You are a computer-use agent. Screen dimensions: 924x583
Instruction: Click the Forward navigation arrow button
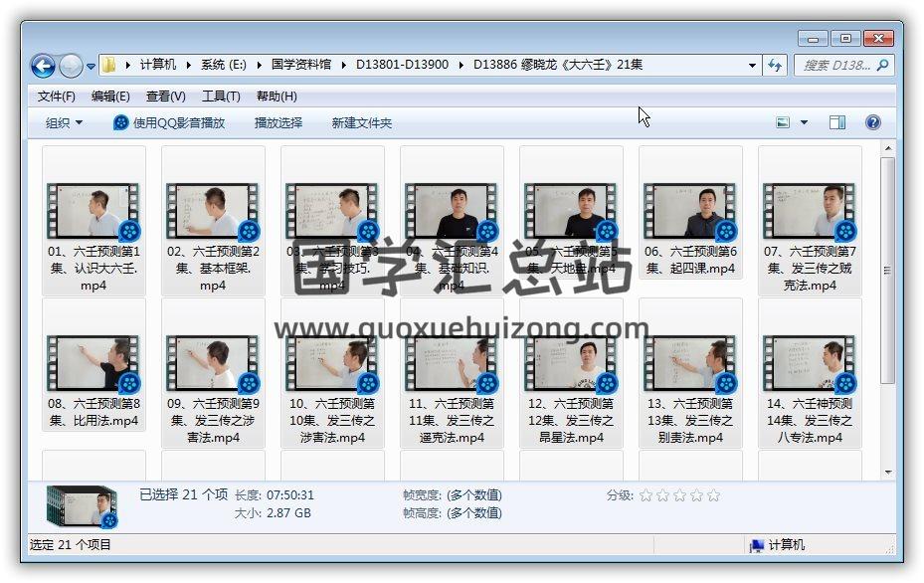tap(71, 66)
